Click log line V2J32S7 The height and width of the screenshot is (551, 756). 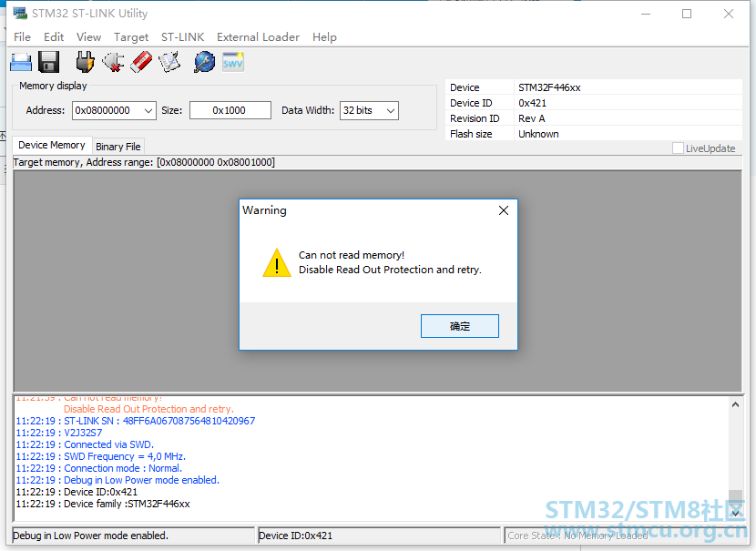pyautogui.click(x=59, y=433)
